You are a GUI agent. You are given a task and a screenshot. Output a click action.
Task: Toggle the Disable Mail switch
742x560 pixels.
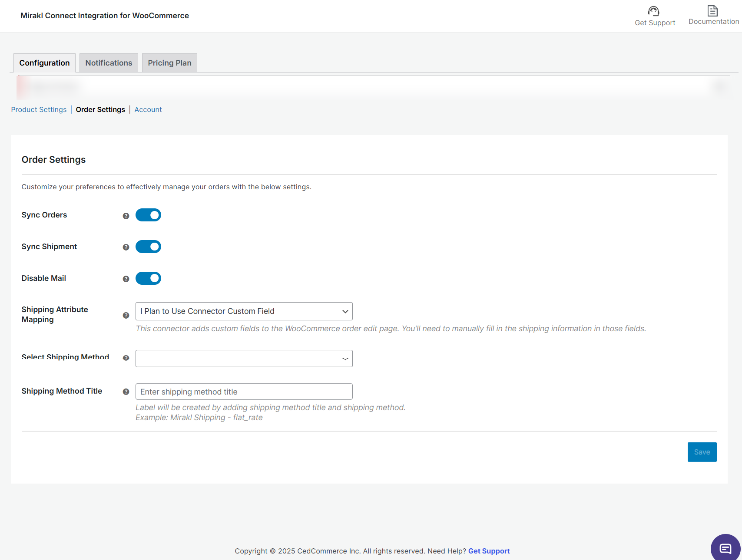coord(148,279)
